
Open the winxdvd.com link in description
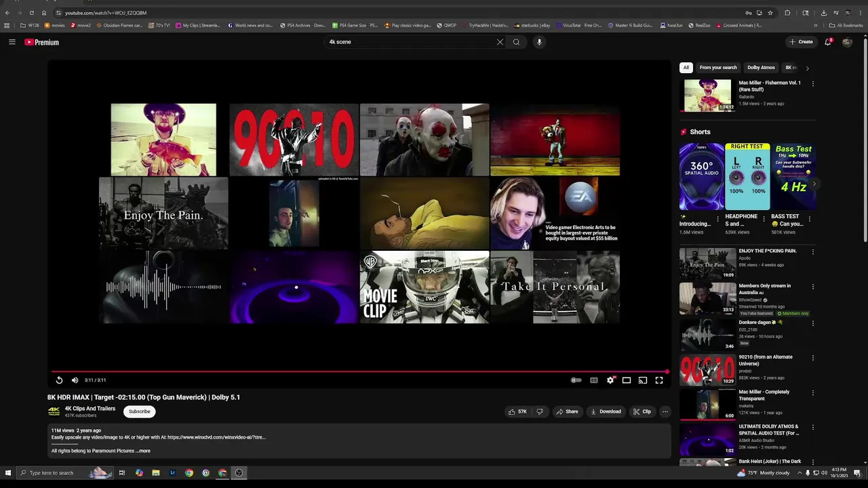pyautogui.click(x=216, y=437)
